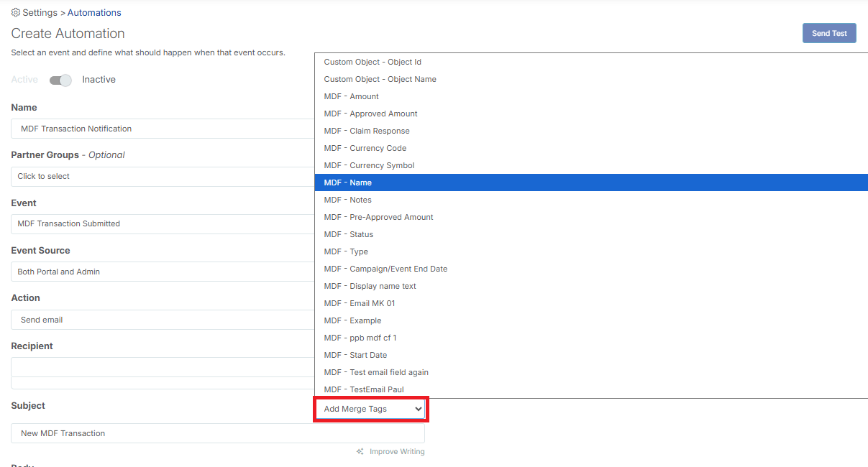Toggle the Active/Inactive switch
The height and width of the screenshot is (467, 868).
(60, 80)
